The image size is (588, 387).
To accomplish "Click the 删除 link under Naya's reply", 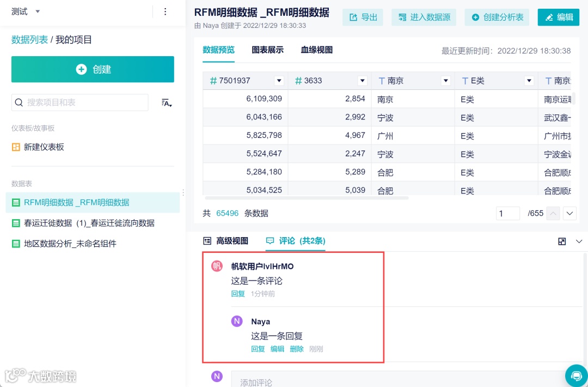I will coord(296,349).
